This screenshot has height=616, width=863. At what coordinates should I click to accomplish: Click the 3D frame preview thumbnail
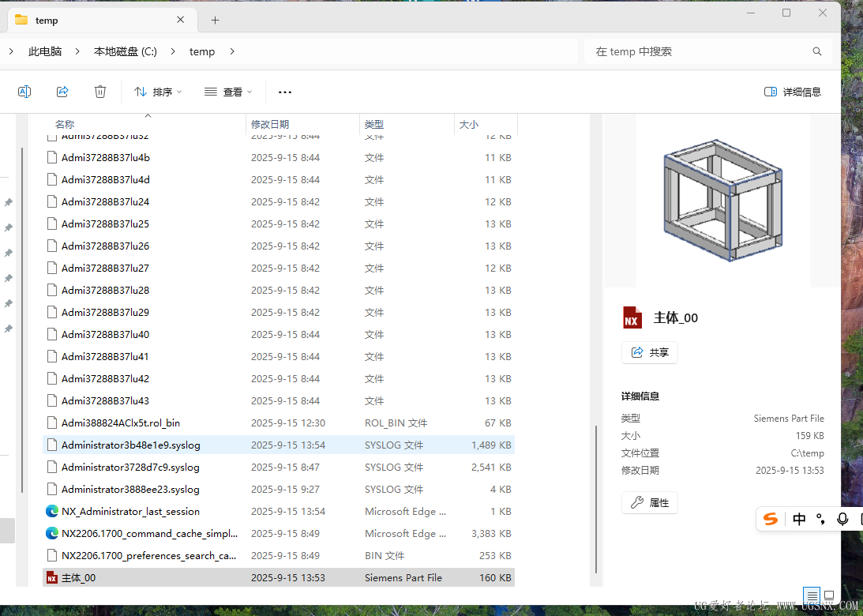pos(723,201)
